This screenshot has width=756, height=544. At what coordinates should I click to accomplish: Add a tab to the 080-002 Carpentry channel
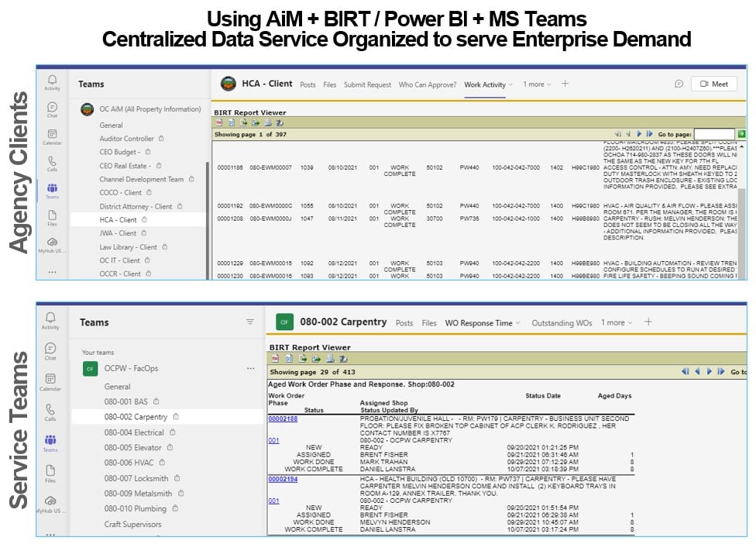point(648,322)
